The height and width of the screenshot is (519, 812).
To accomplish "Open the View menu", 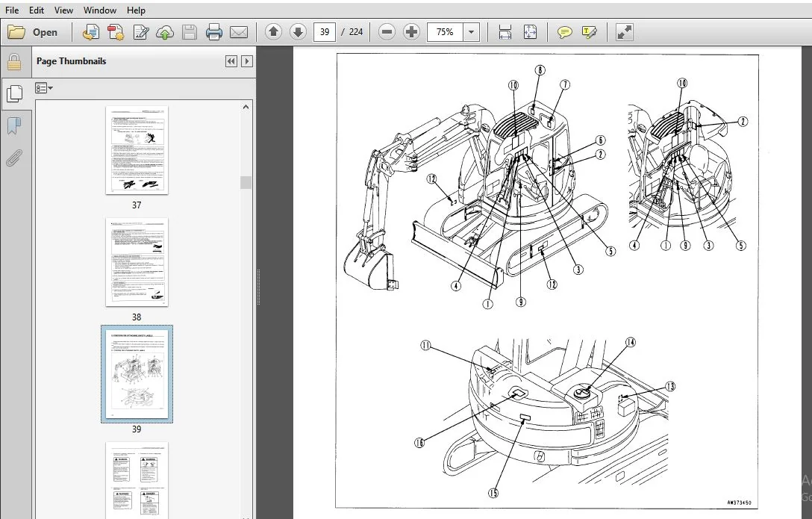I will click(63, 10).
